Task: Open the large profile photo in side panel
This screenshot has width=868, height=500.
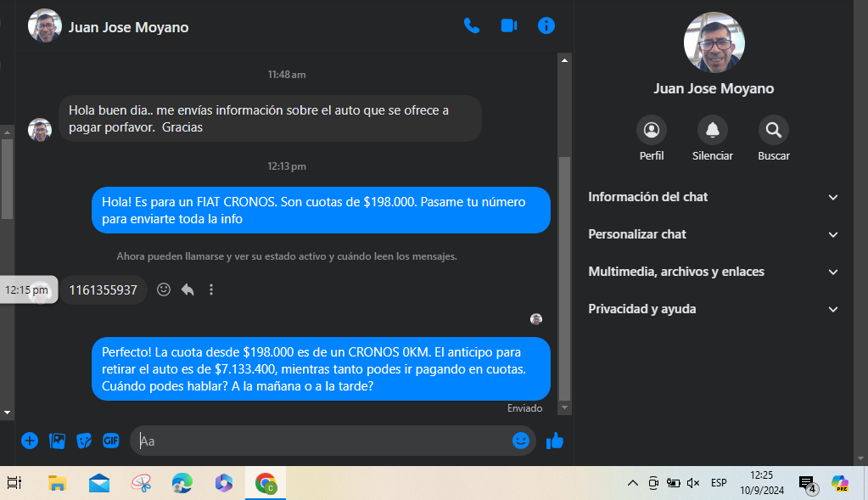Action: (714, 42)
